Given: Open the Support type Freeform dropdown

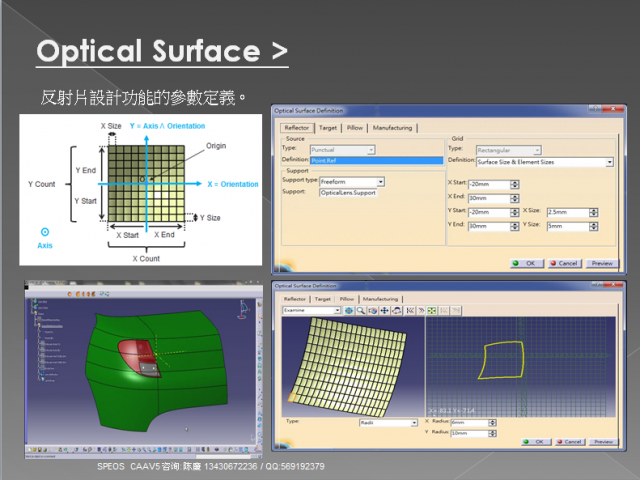Looking at the screenshot, I should click(x=380, y=181).
